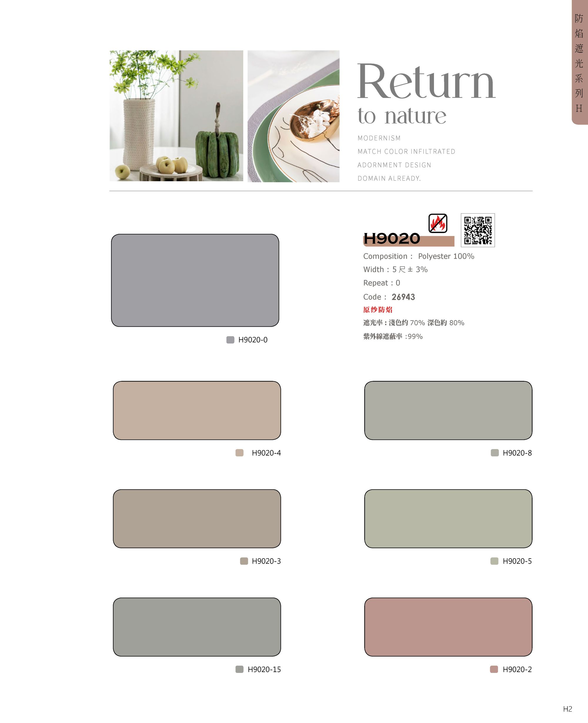Open the plate and gold spoon photo
The image size is (588, 723).
point(293,116)
